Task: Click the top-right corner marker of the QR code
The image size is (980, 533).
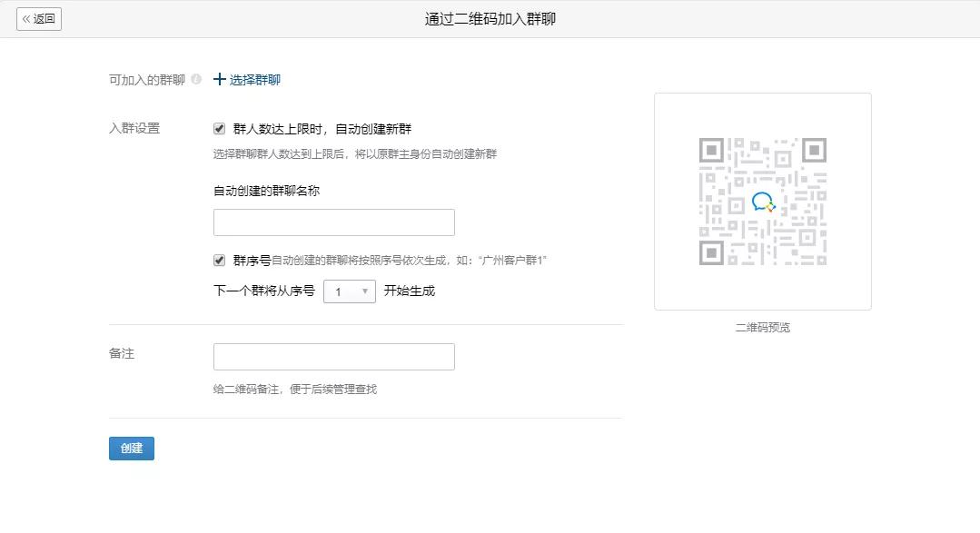Action: point(813,149)
